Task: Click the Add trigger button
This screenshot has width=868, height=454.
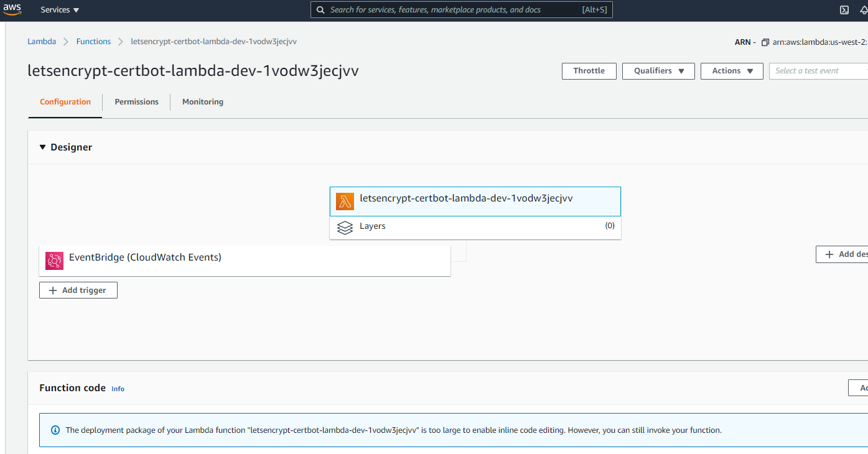Action: [78, 290]
